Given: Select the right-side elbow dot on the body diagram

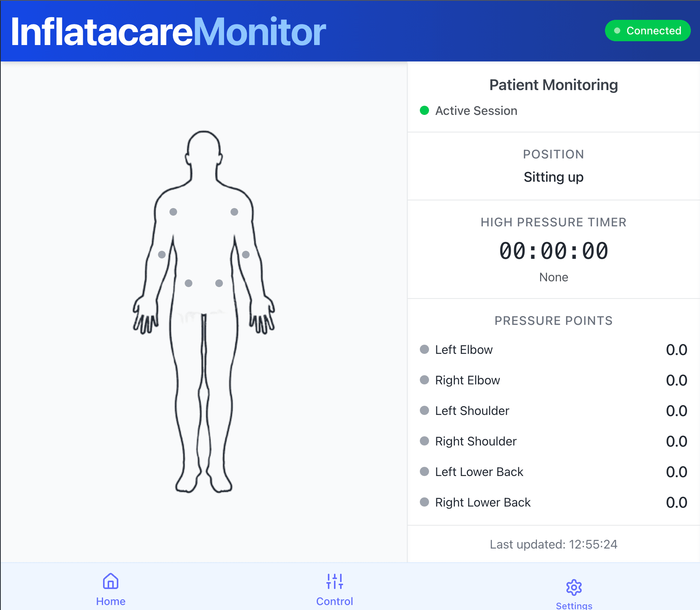Looking at the screenshot, I should pos(246,254).
